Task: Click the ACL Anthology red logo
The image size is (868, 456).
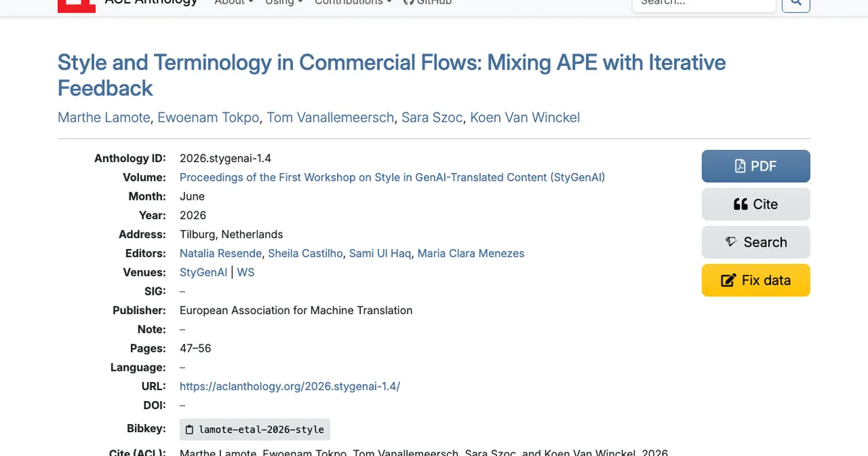Action: point(77,4)
